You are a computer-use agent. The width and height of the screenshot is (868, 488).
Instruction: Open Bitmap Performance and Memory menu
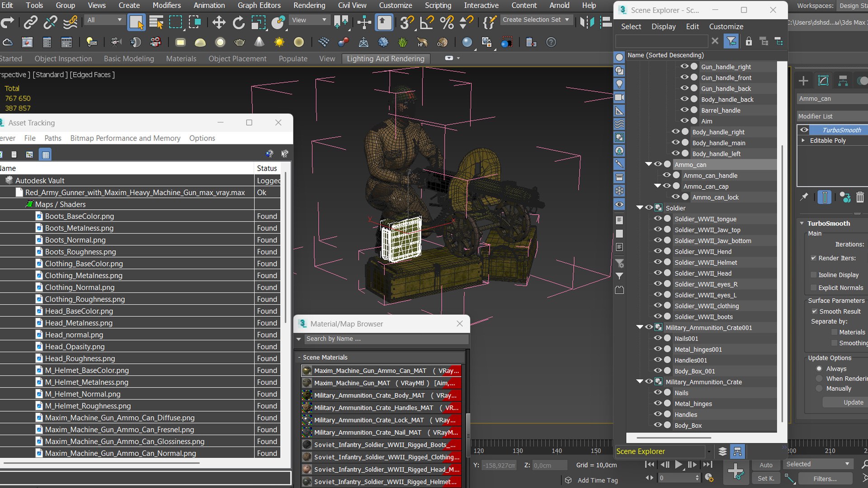click(125, 138)
